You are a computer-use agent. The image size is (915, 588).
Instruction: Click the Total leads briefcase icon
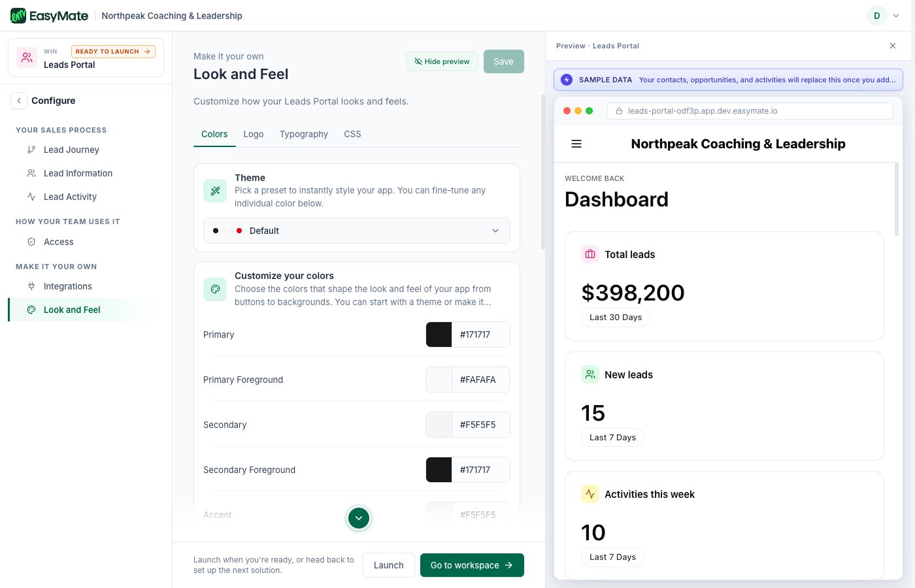pos(590,254)
